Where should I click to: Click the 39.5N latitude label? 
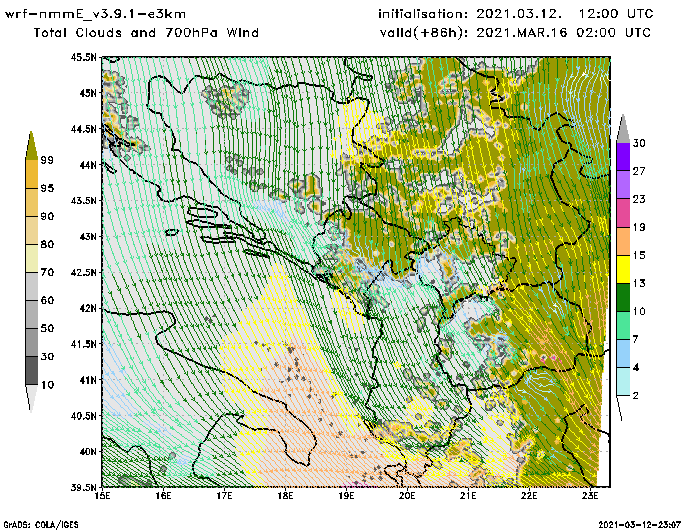(83, 488)
